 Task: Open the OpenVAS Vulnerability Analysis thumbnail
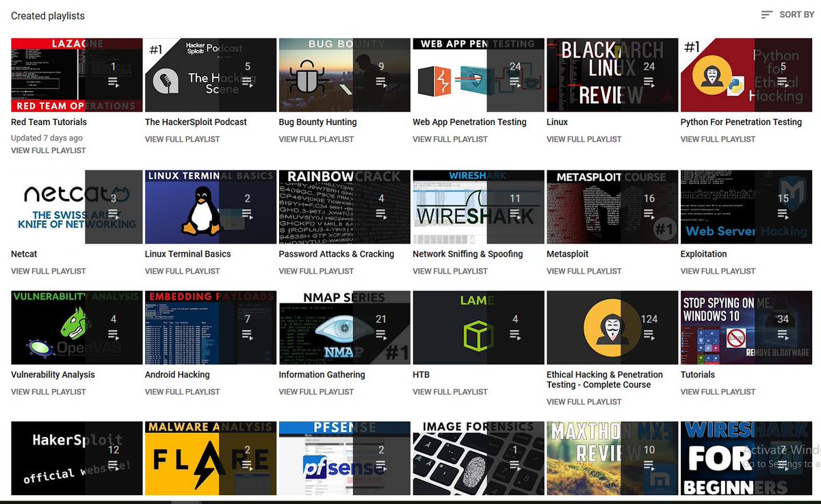coord(77,328)
